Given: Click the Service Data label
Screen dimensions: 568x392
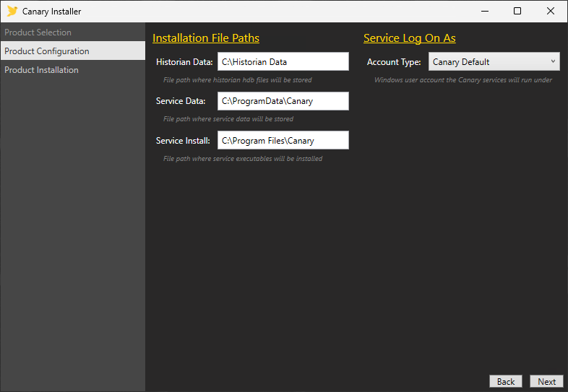Looking at the screenshot, I should 181,101.
